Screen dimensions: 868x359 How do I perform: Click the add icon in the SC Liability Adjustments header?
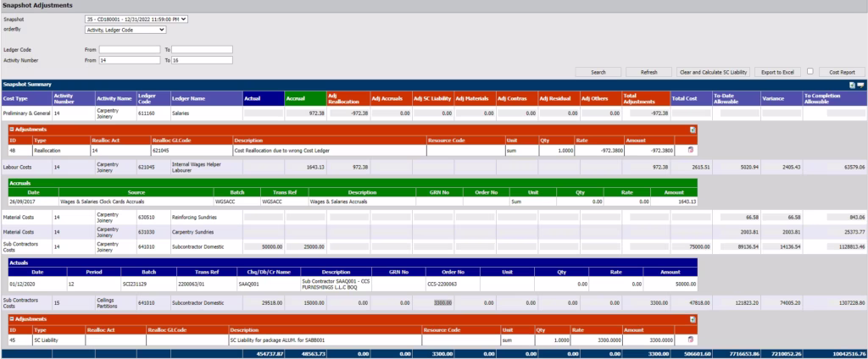point(692,319)
